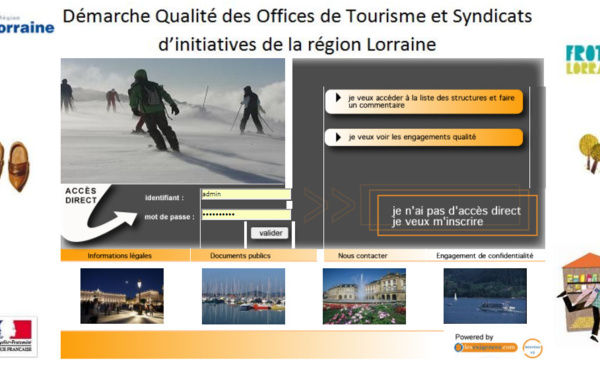Select 'je n'ai pas d'accès direct, je veux m'inscrire'
Image resolution: width=600 pixels, height=372 pixels.
457,216
